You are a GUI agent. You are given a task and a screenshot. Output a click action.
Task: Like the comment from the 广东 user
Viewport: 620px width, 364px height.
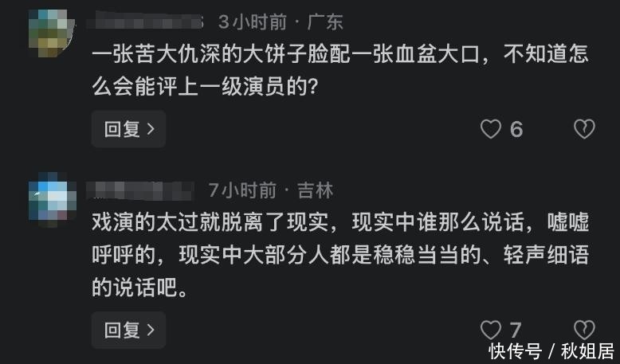[491, 129]
